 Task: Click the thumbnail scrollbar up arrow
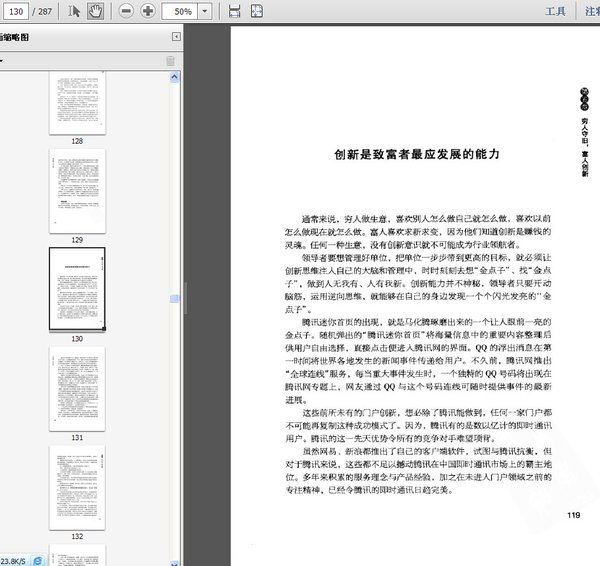click(x=174, y=77)
